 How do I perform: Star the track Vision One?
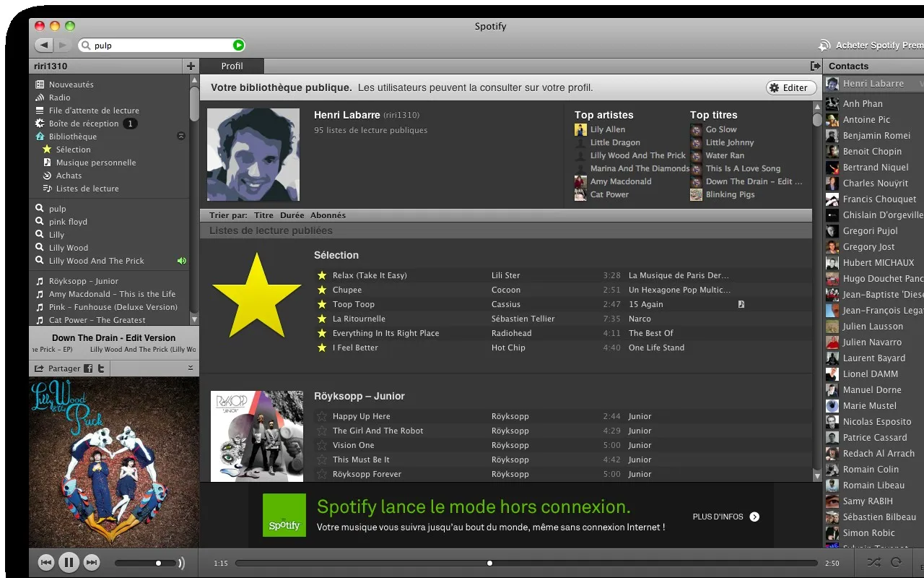(x=322, y=445)
